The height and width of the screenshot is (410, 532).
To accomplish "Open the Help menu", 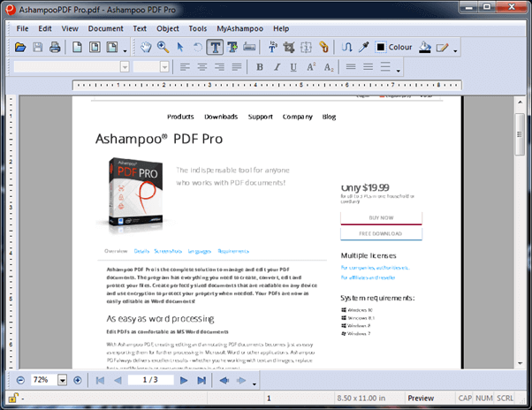I will coord(281,28).
